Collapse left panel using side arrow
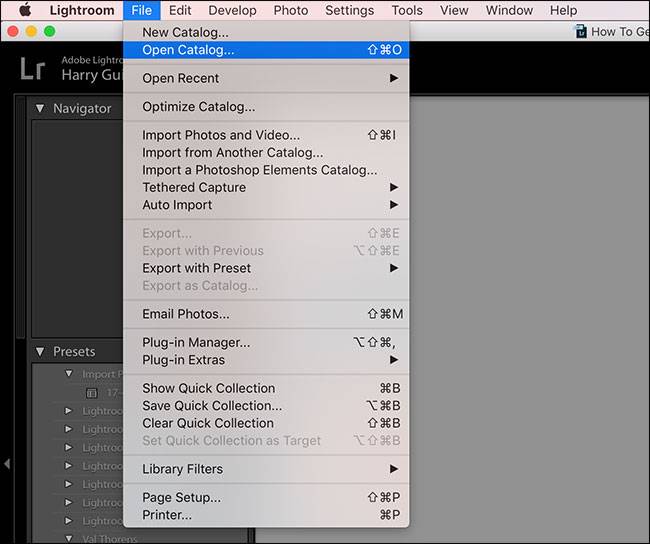This screenshot has height=544, width=650. click(x=7, y=464)
